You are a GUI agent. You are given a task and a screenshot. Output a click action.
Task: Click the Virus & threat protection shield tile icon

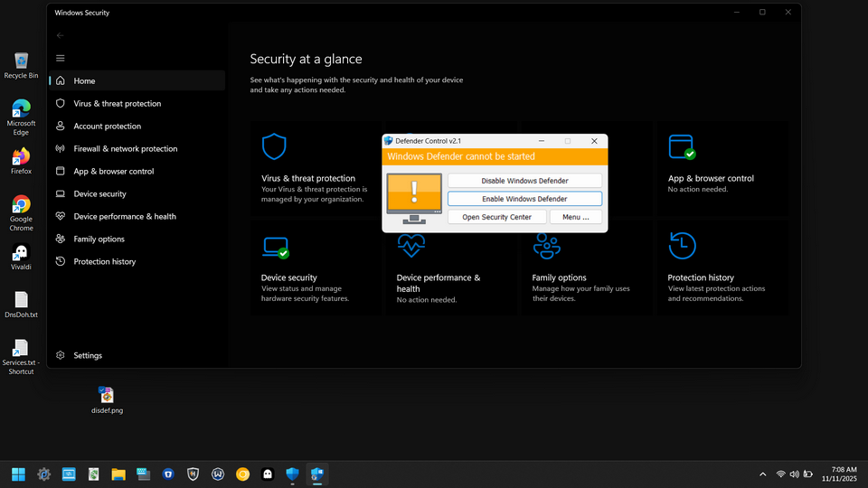(274, 146)
